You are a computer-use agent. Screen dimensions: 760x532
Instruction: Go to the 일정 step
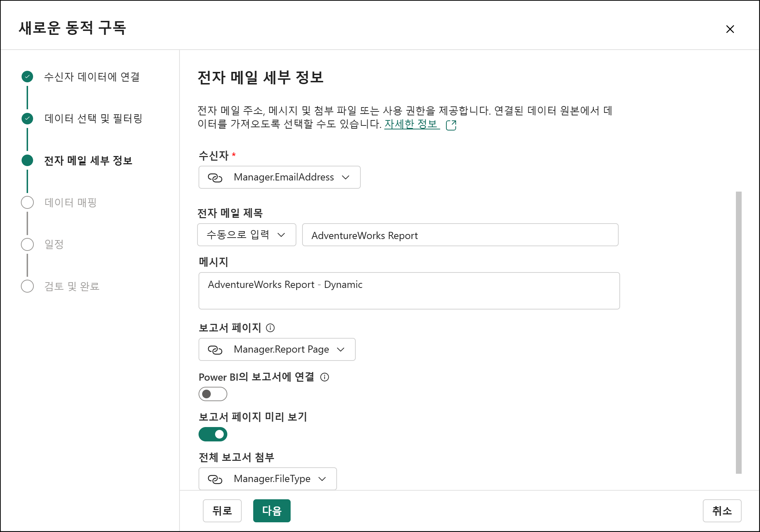(27, 244)
